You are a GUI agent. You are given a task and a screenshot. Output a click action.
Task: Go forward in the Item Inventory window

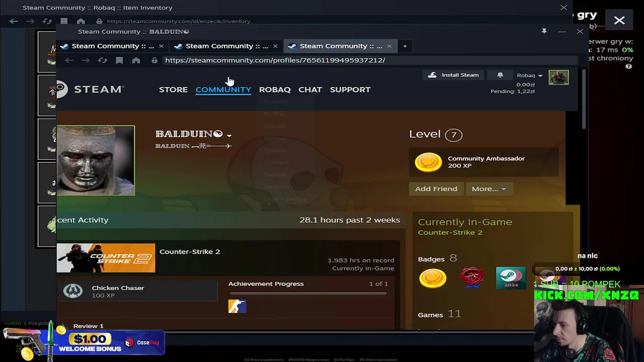click(30, 21)
